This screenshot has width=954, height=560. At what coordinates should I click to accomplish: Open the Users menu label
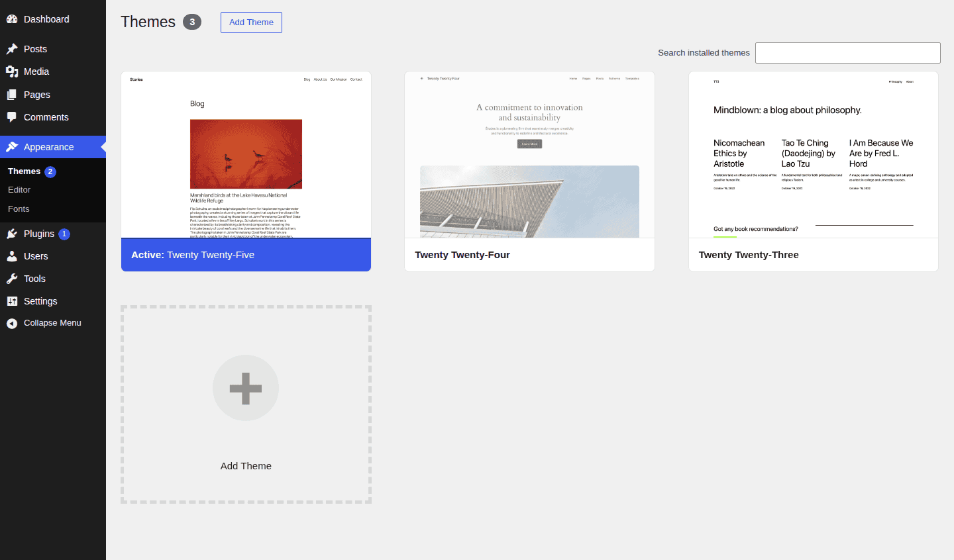(x=36, y=256)
